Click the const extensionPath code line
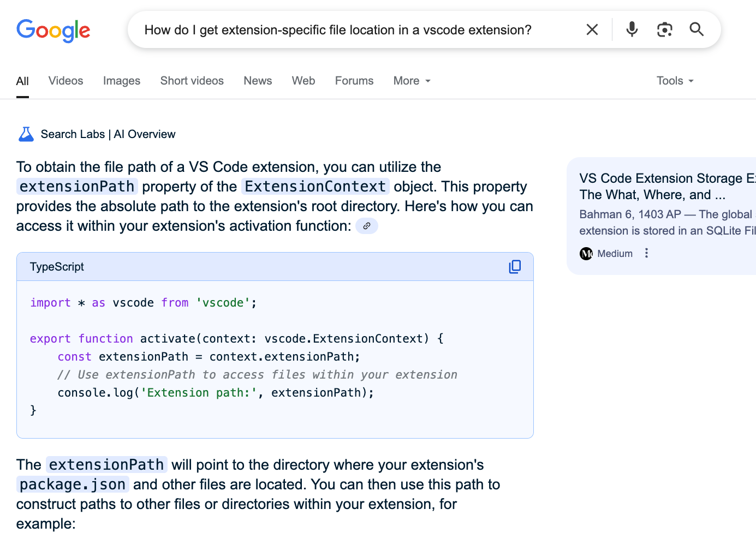The height and width of the screenshot is (533, 756). (209, 357)
